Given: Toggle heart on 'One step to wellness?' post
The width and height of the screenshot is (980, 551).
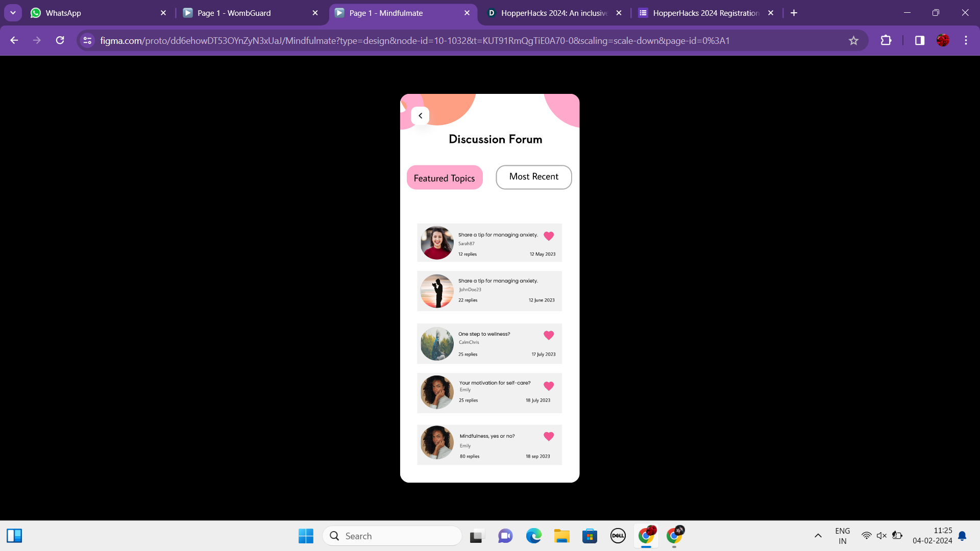Looking at the screenshot, I should pos(549,335).
